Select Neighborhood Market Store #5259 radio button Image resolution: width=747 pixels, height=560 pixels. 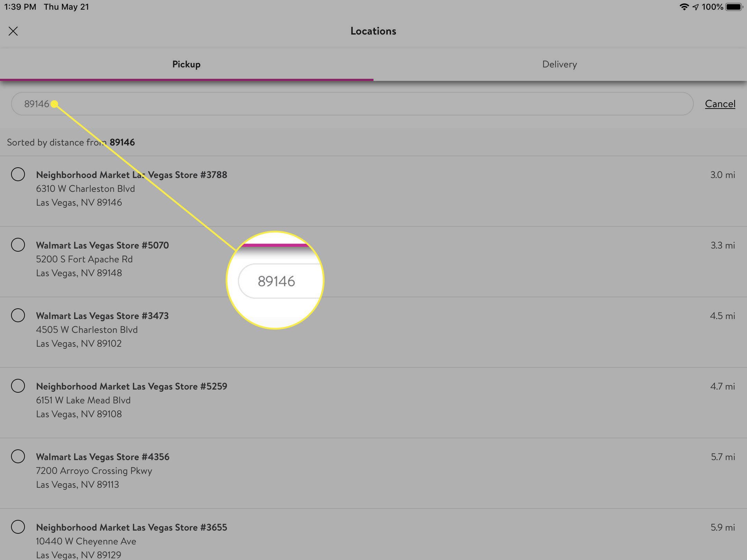(18, 386)
